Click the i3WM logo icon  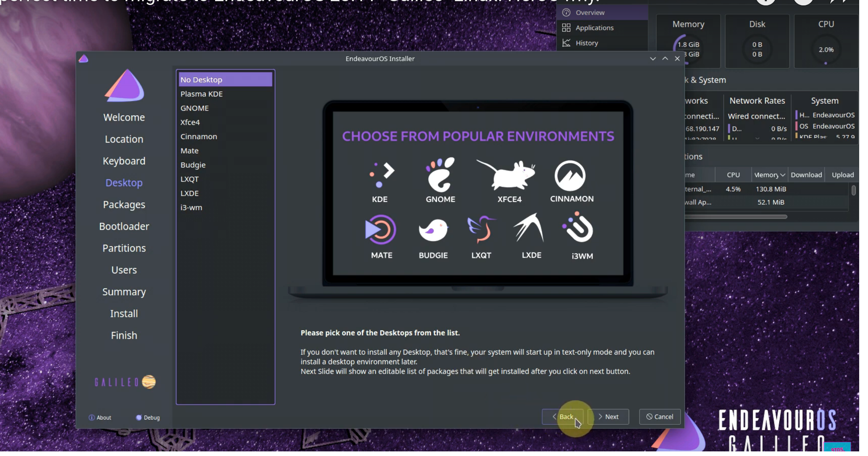579,228
